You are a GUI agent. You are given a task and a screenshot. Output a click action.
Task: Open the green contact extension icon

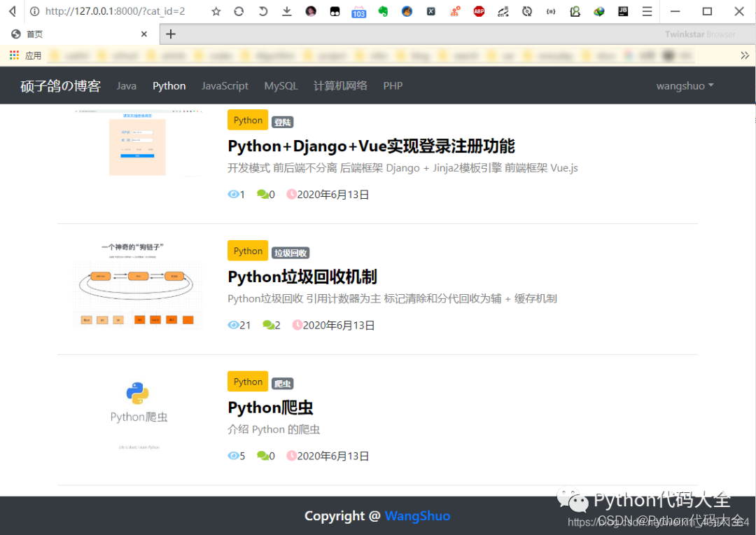[x=575, y=11]
